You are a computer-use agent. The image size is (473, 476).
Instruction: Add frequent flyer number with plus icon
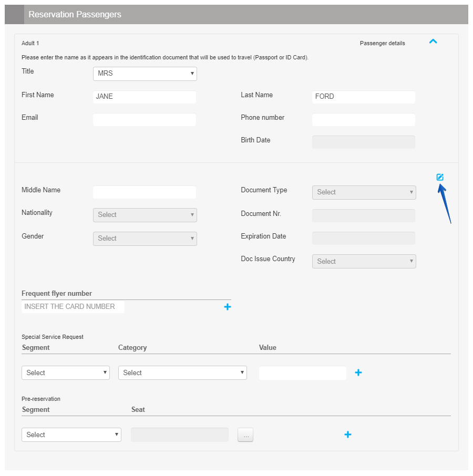click(228, 307)
